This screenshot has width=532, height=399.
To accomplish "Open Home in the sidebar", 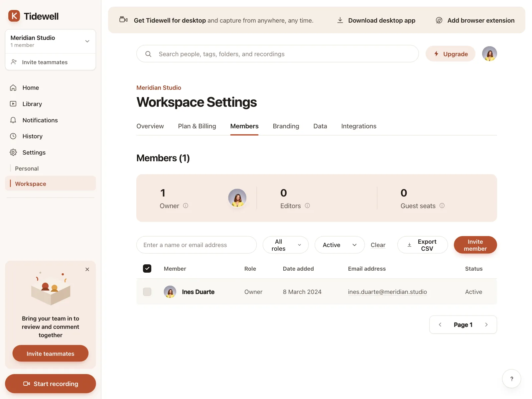I will [51, 87].
